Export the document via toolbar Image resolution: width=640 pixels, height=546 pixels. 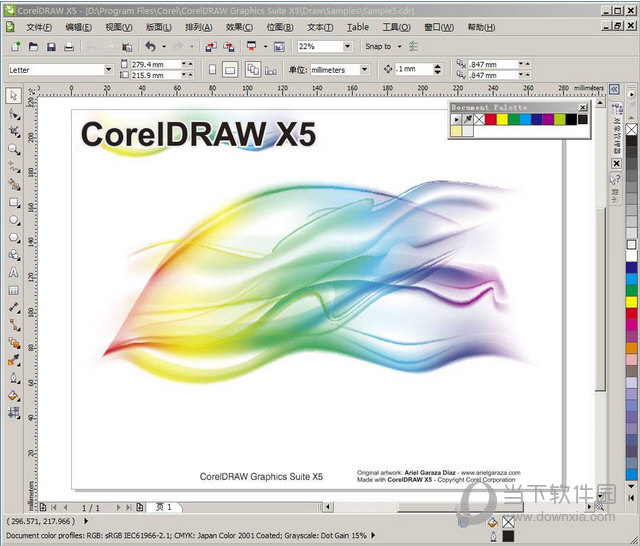coord(229,47)
